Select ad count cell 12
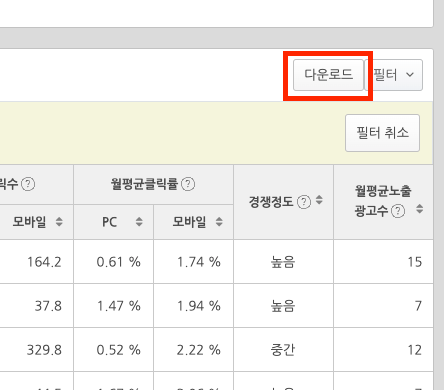Screen dimensions: 444x390 pos(415,350)
